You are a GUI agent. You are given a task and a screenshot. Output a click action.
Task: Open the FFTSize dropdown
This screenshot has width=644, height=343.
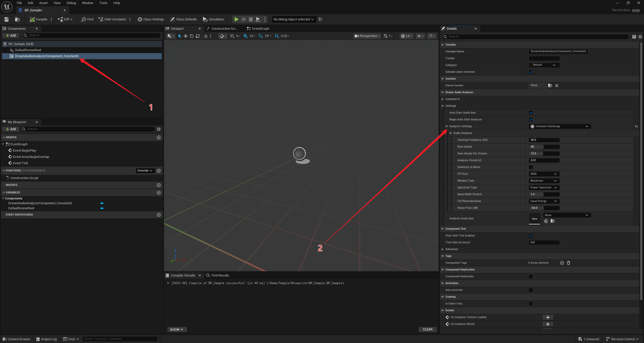pyautogui.click(x=544, y=174)
